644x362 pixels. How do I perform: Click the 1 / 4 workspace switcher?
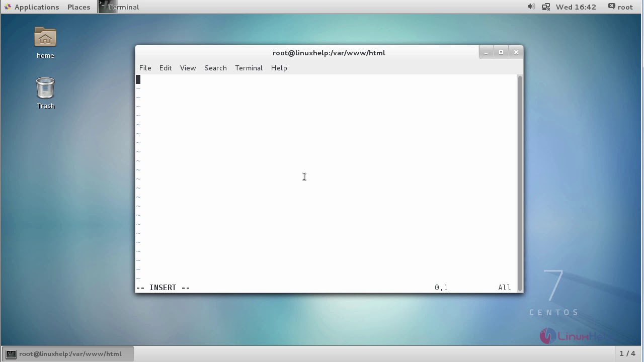point(627,354)
